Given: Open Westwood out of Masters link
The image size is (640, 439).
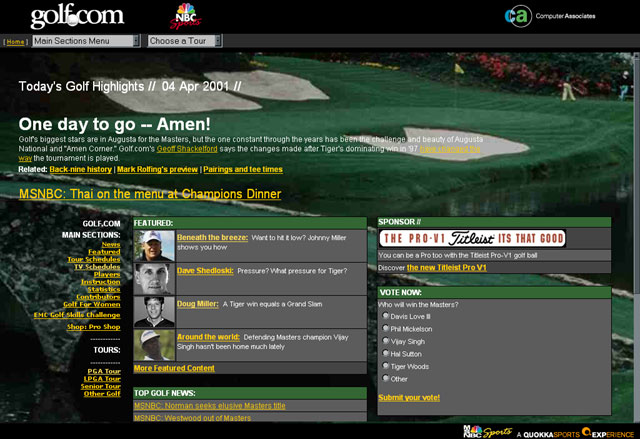Looking at the screenshot, I should (x=193, y=418).
